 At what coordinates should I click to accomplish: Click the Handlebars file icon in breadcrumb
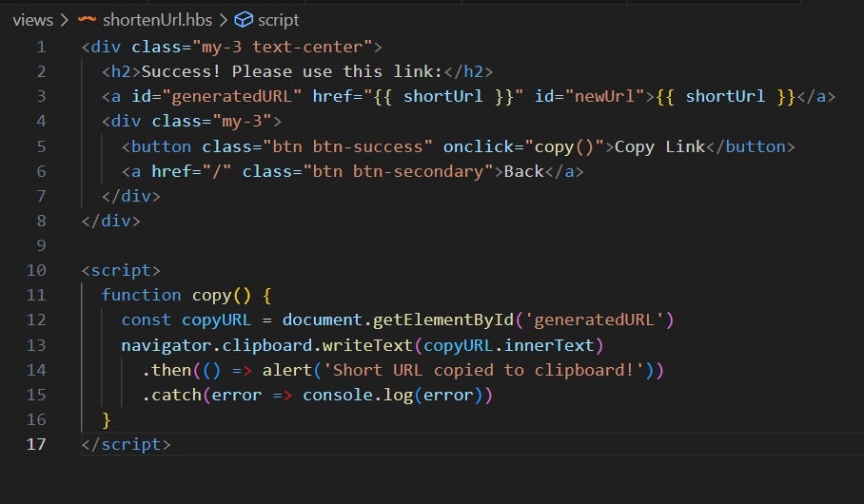point(87,20)
